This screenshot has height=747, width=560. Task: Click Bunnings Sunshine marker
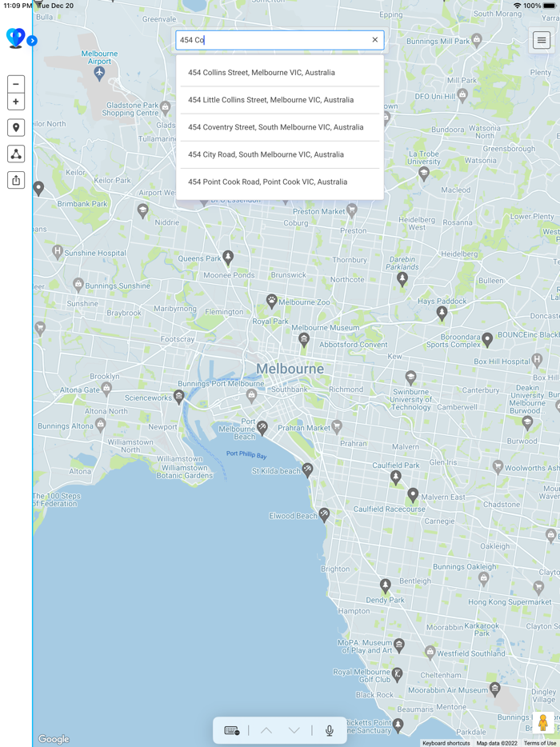click(x=78, y=285)
